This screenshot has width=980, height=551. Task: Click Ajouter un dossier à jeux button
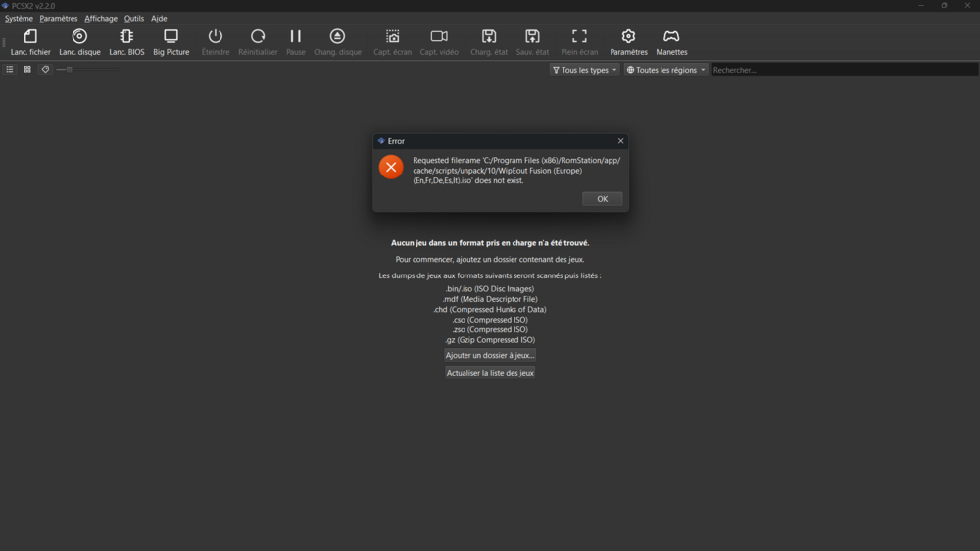tap(490, 355)
